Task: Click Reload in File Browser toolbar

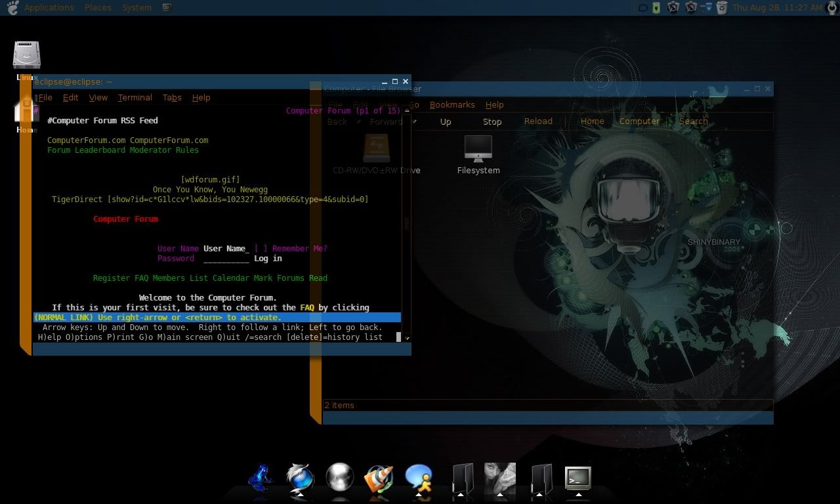Action: [x=538, y=121]
